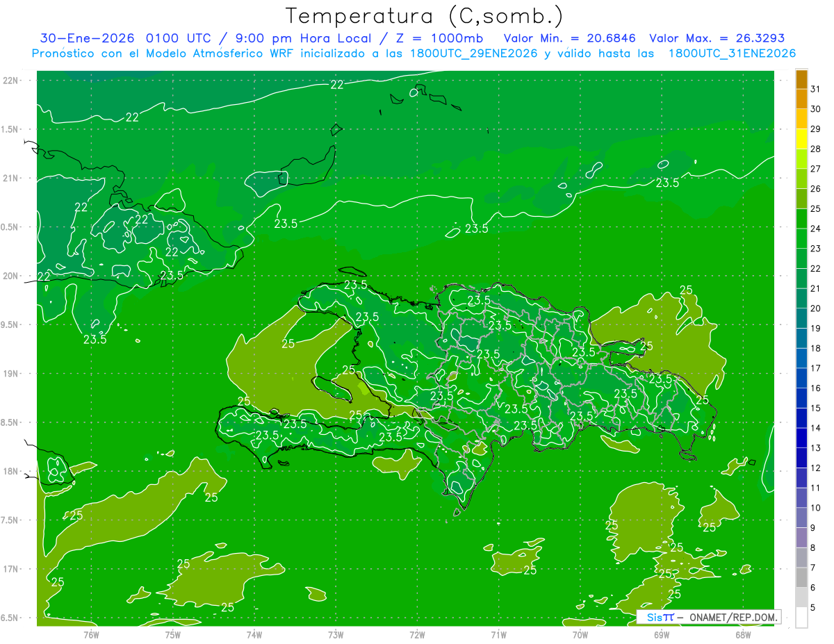The width and height of the screenshot is (834, 644).
Task: Click the legend scale value '31'
Action: tap(815, 89)
